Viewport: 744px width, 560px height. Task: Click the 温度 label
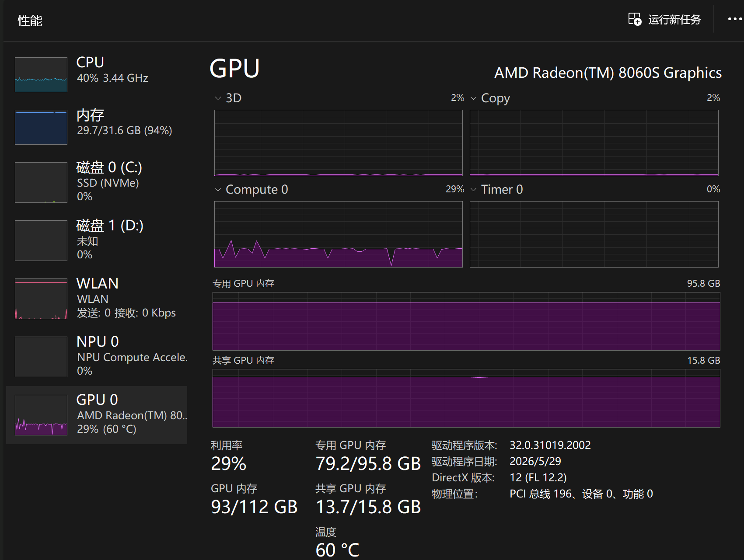coord(326,532)
